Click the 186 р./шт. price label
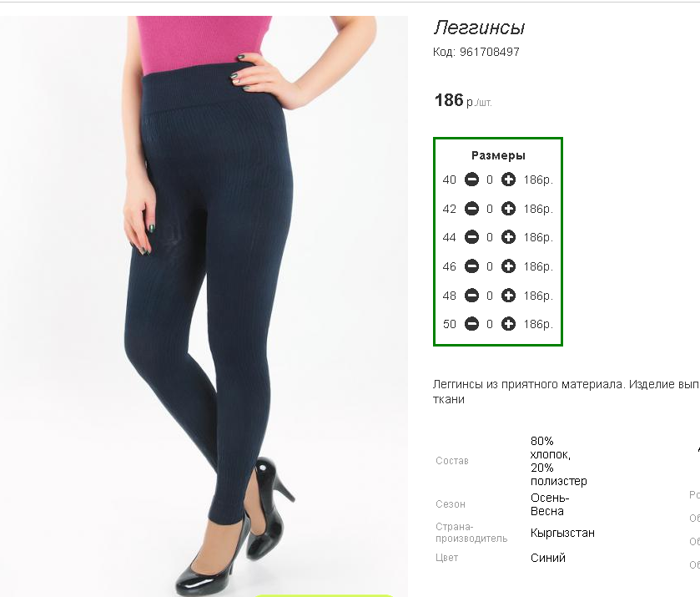The height and width of the screenshot is (597, 700). [x=463, y=100]
